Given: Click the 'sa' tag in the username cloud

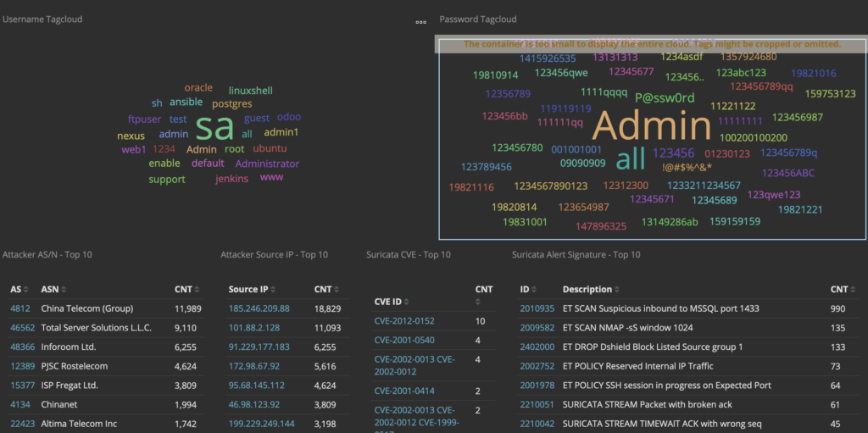Looking at the screenshot, I should coord(214,125).
